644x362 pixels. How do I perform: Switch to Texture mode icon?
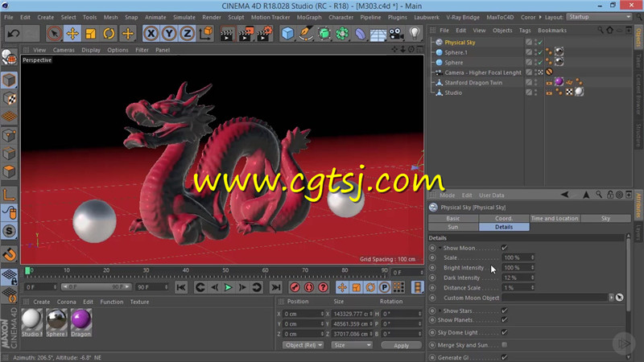pos(9,98)
